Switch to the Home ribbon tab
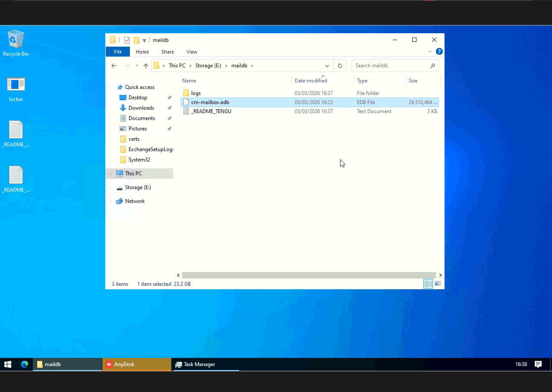The height and width of the screenshot is (392, 552). [142, 52]
